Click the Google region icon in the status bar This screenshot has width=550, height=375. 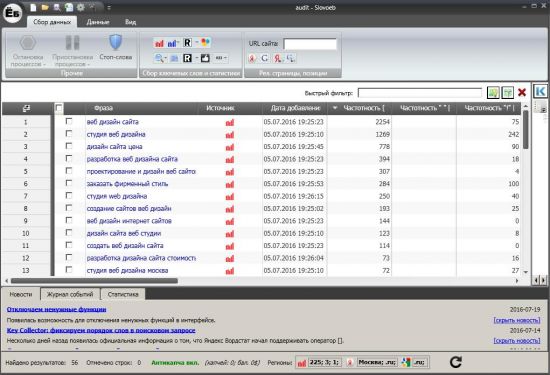point(406,362)
